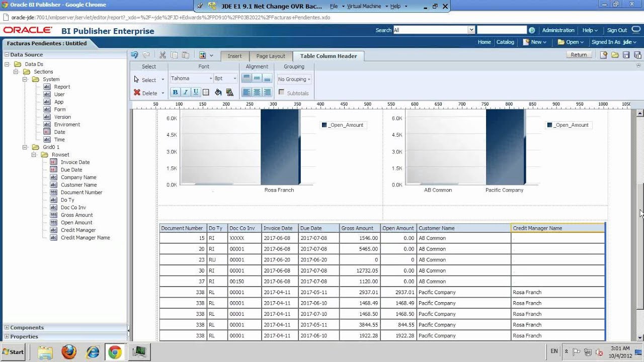Align text to top

246,78
